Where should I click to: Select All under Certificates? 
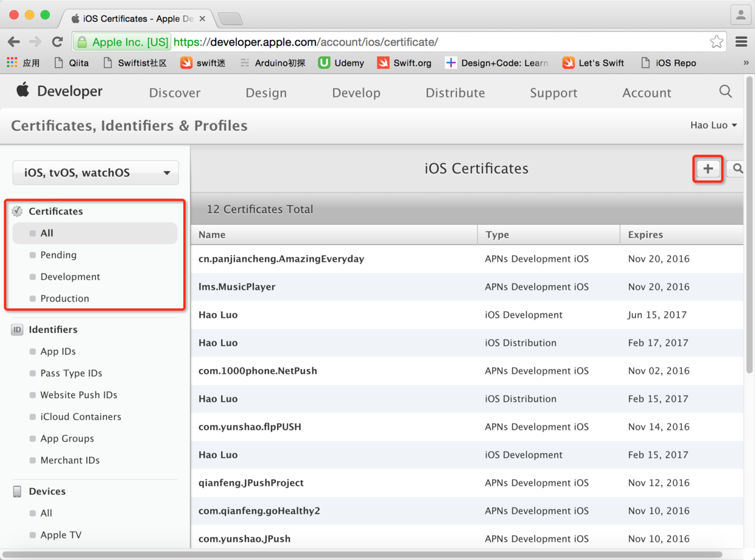tap(95, 233)
